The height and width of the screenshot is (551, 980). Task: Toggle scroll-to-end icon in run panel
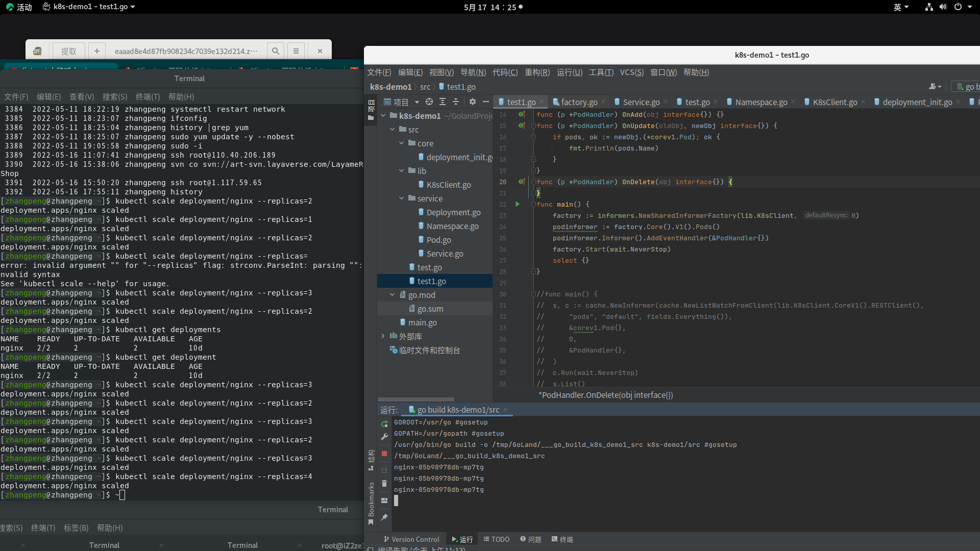tap(384, 470)
